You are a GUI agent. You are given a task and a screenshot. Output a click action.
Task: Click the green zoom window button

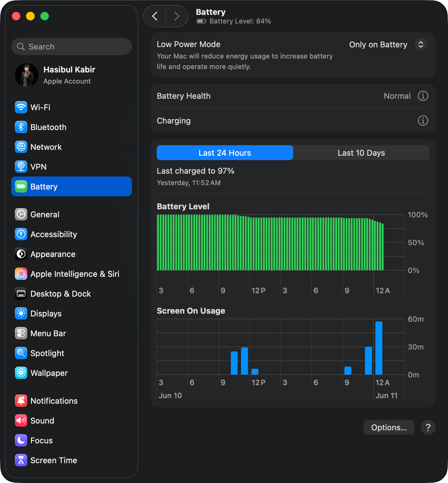[45, 16]
